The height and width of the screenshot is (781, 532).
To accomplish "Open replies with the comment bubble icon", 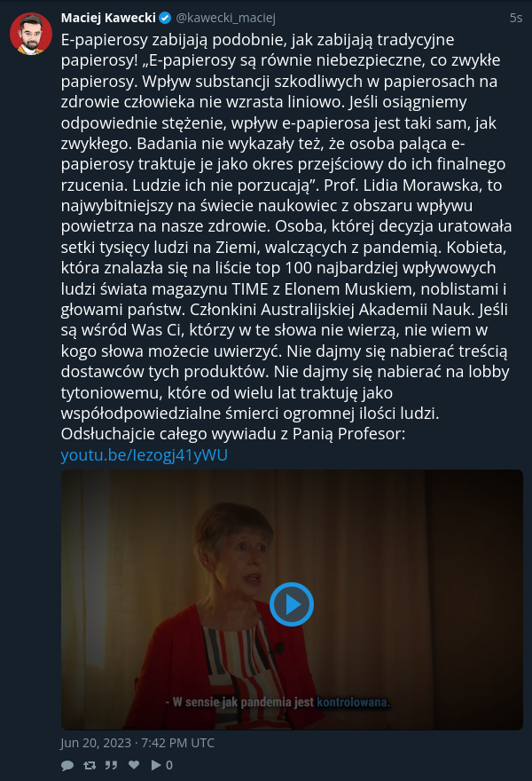I will [67, 765].
